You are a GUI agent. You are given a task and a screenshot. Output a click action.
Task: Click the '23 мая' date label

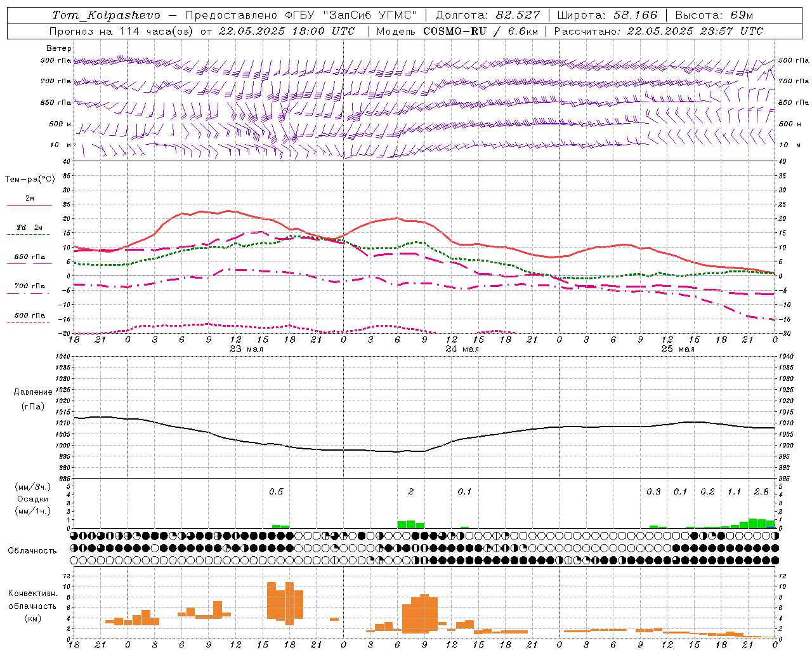[x=246, y=349]
